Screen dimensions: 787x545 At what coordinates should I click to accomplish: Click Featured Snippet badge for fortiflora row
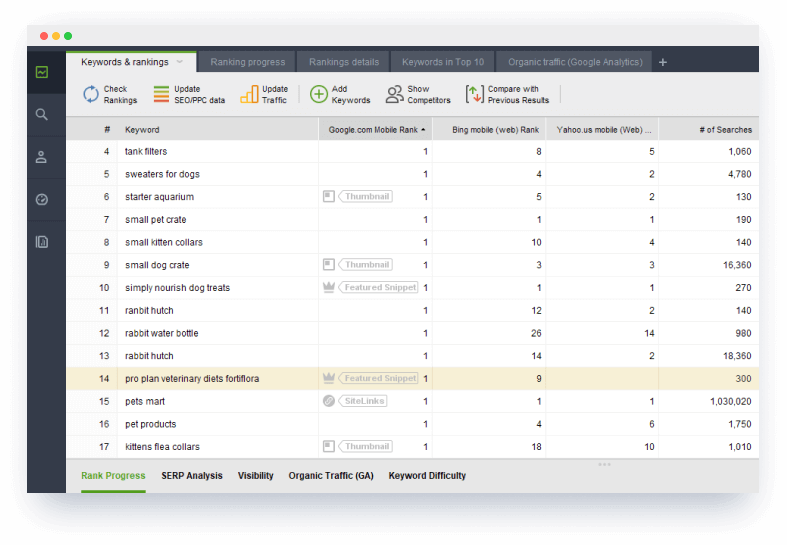click(378, 378)
